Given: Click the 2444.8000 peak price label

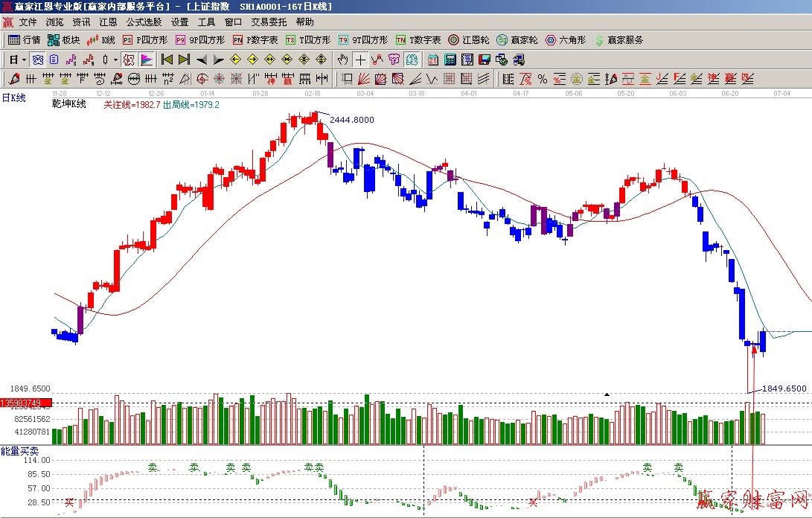Looking at the screenshot, I should pyautogui.click(x=352, y=120).
